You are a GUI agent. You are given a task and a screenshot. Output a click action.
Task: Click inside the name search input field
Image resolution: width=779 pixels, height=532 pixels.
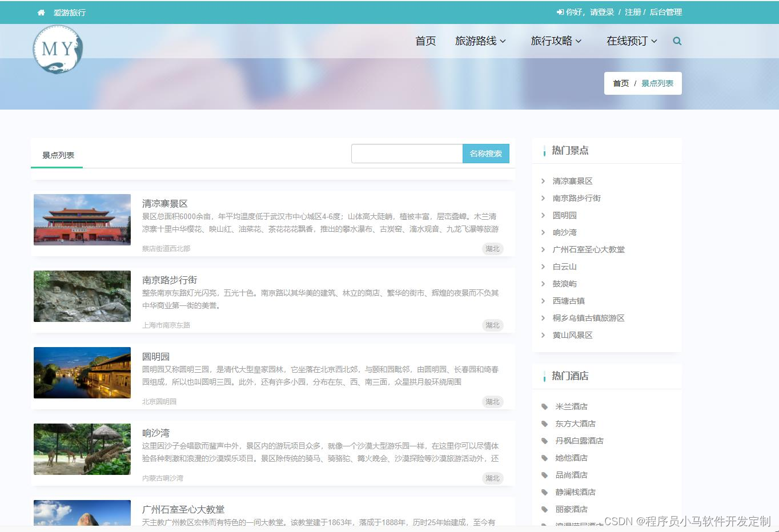pyautogui.click(x=407, y=153)
